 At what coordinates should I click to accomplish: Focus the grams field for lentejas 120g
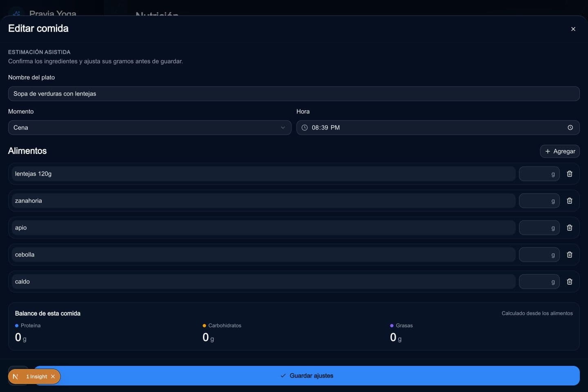coord(539,174)
